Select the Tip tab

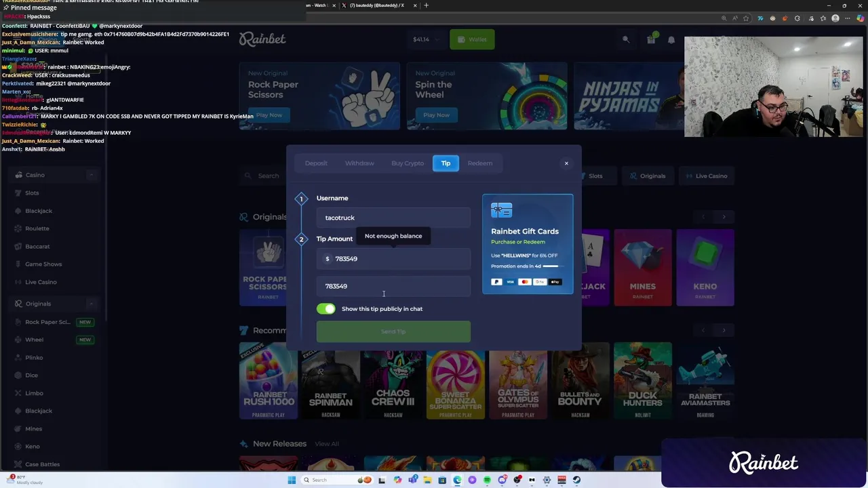[446, 163]
